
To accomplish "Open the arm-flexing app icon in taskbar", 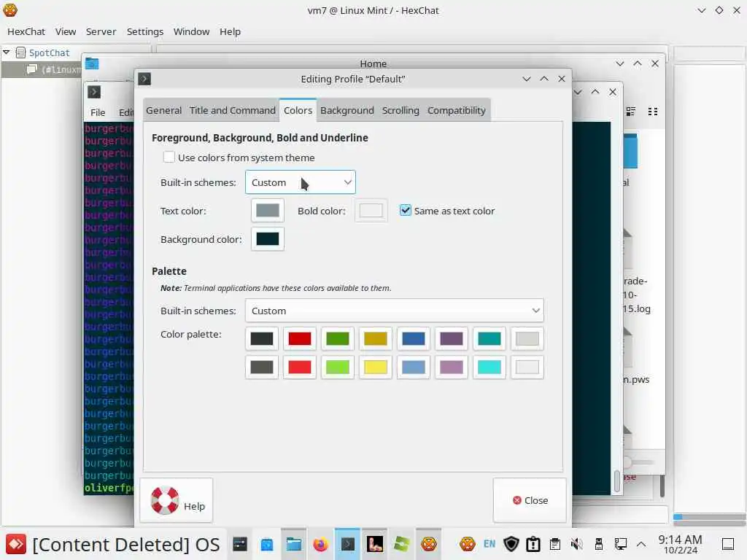I will click(375, 544).
